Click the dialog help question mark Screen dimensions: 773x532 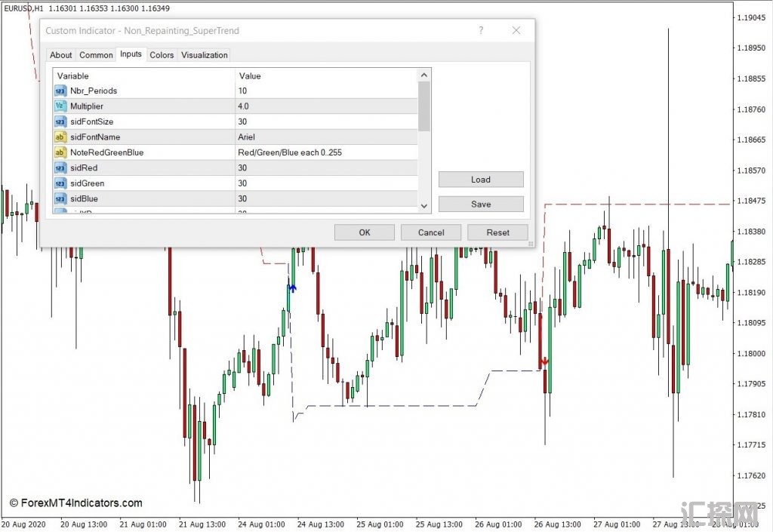[x=481, y=31]
